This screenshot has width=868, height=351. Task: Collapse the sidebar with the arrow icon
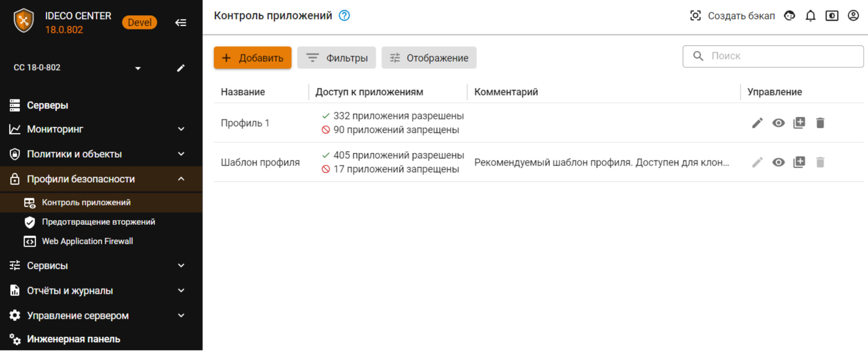(x=181, y=22)
